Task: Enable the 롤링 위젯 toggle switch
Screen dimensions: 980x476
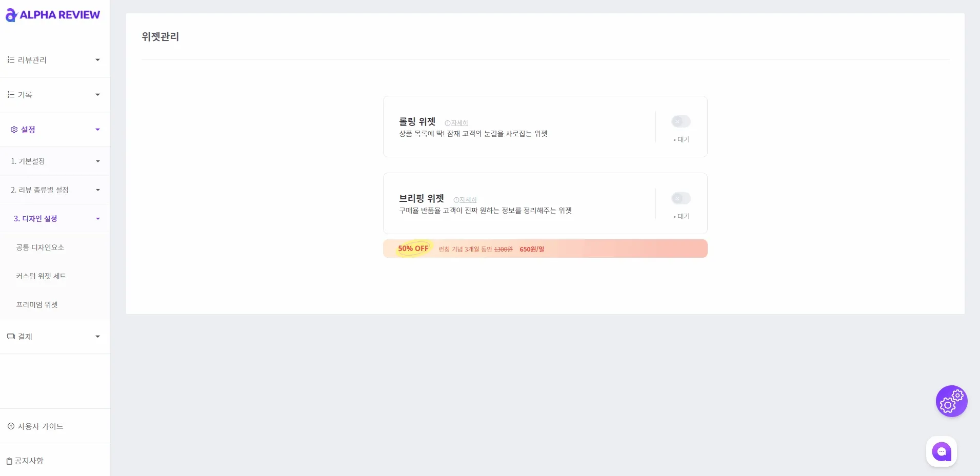Action: 681,121
